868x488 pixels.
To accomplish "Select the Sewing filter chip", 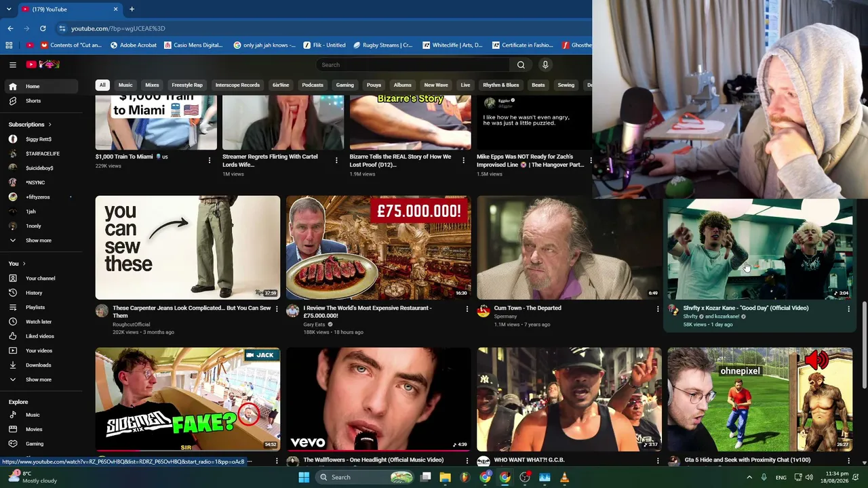I will [566, 85].
